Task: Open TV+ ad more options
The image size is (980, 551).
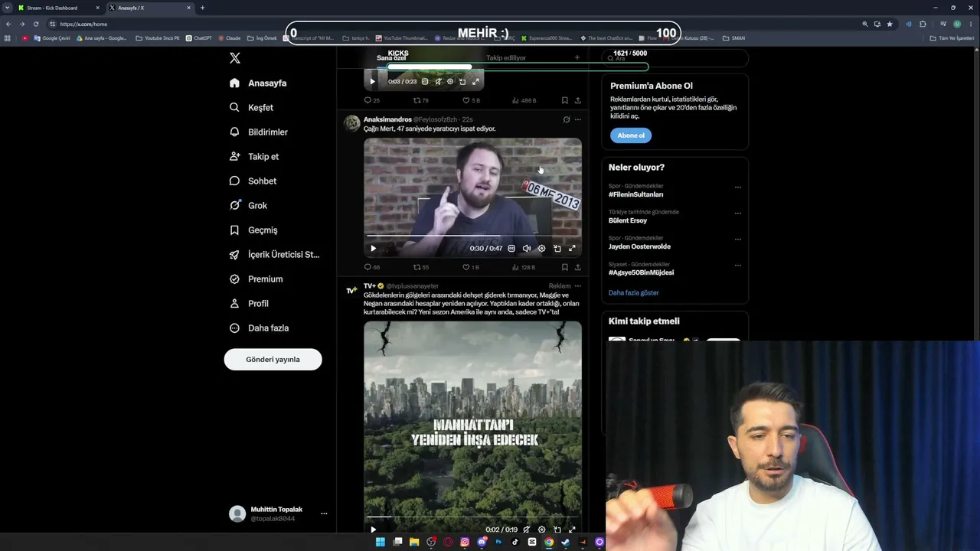Action: (578, 286)
